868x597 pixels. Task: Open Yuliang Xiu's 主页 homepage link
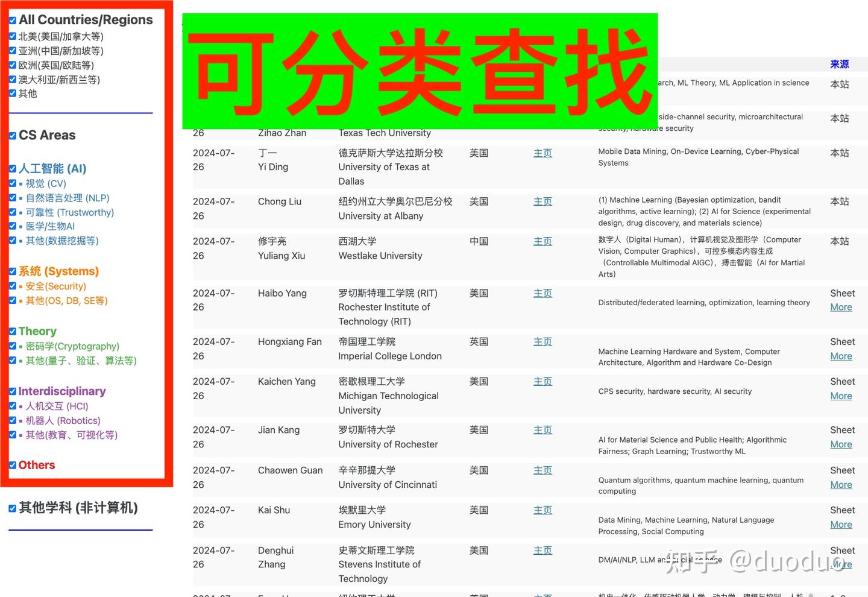tap(542, 241)
